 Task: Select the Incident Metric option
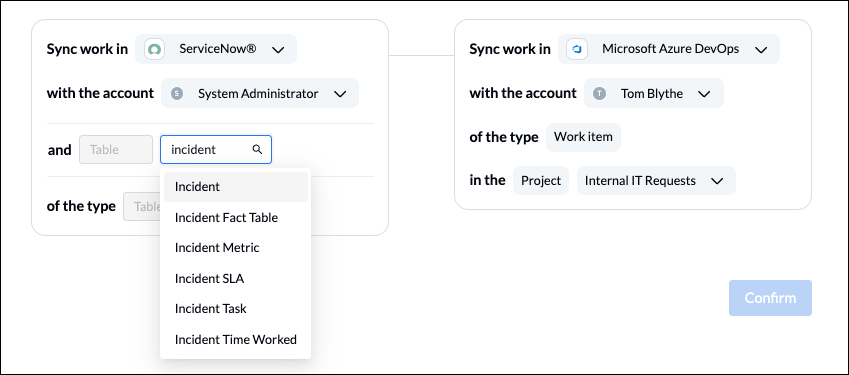(236, 248)
